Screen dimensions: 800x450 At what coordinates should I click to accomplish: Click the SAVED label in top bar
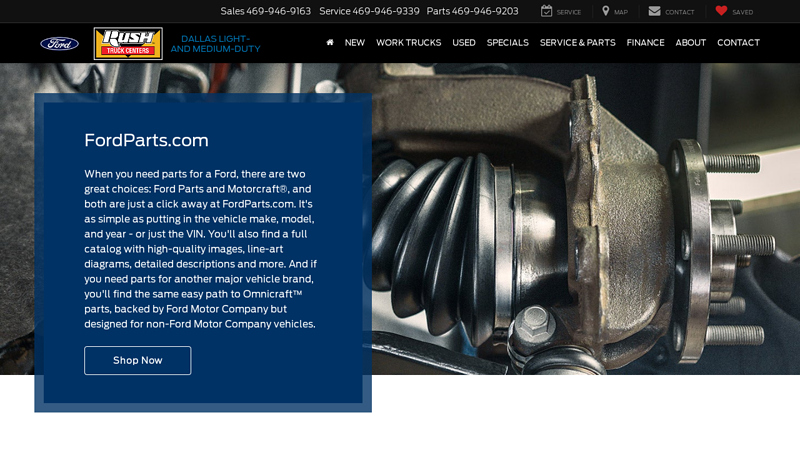(x=742, y=12)
